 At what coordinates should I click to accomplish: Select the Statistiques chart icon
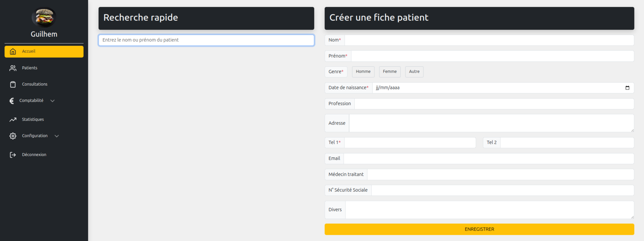pos(13,120)
